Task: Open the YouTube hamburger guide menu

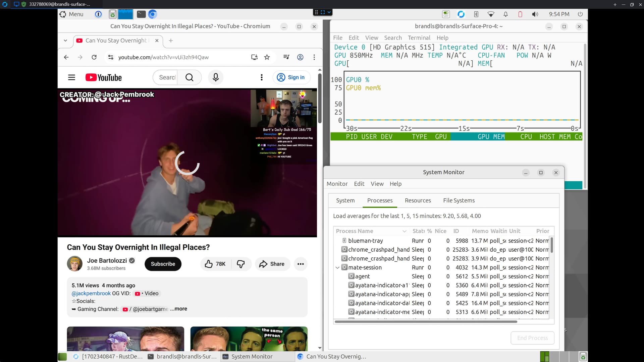Action: pos(71,77)
